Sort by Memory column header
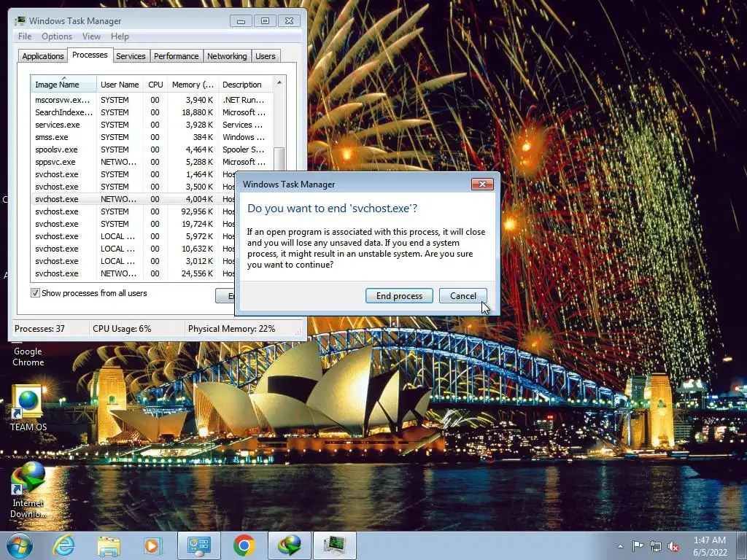 [193, 85]
